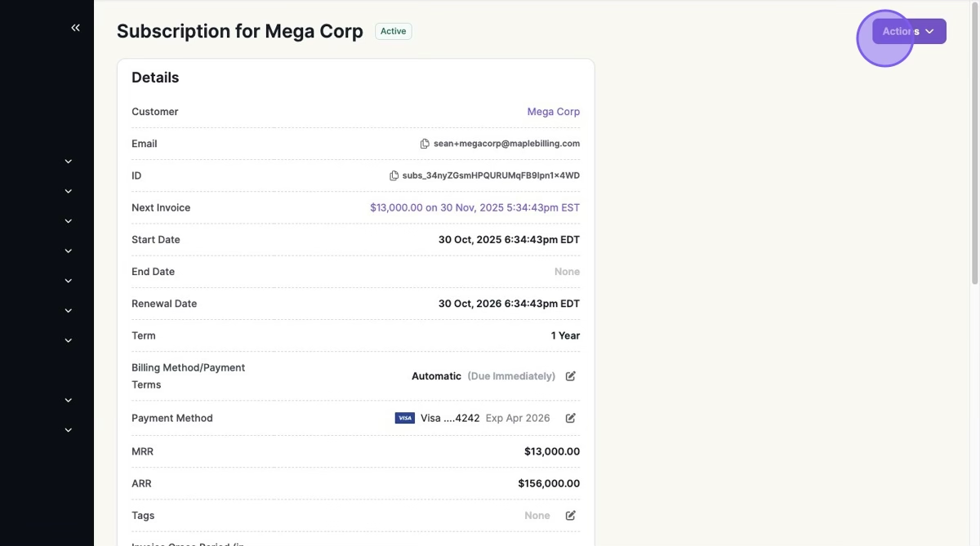Screen dimensions: 980x546
Task: Copy the customer email address
Action: pyautogui.click(x=425, y=144)
